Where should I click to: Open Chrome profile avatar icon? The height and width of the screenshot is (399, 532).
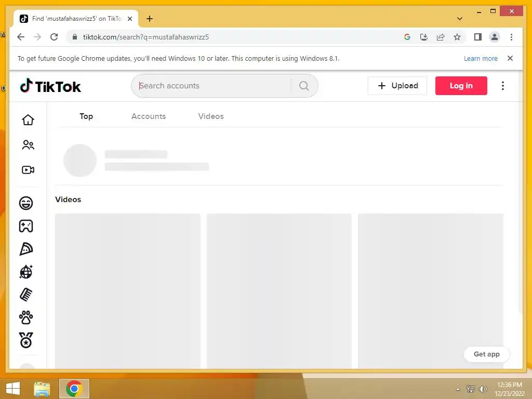[x=495, y=37]
